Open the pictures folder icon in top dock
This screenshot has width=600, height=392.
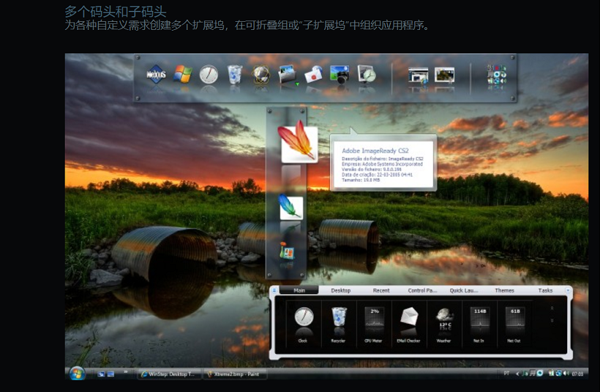[287, 74]
